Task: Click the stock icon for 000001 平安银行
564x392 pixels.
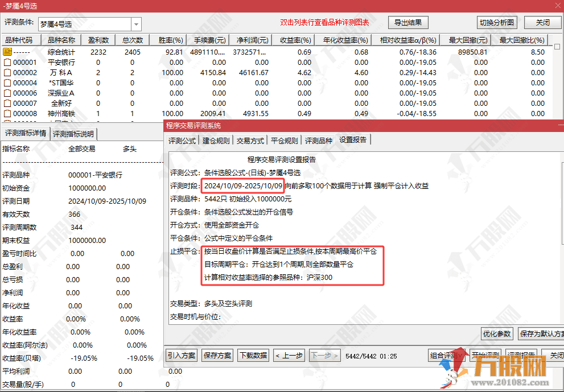Action: coord(7,63)
